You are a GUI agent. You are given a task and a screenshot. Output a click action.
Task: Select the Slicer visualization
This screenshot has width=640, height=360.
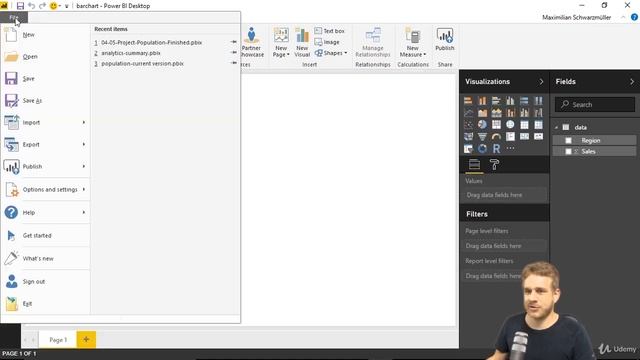(x=468, y=149)
